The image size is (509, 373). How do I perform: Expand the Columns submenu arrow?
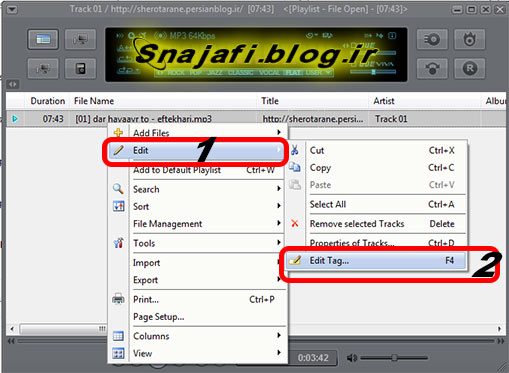279,335
